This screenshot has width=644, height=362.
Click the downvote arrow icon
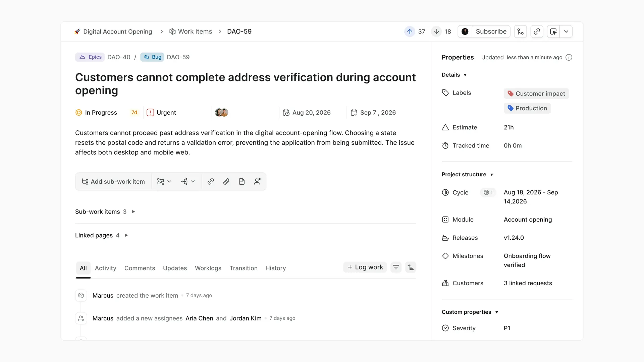point(436,32)
